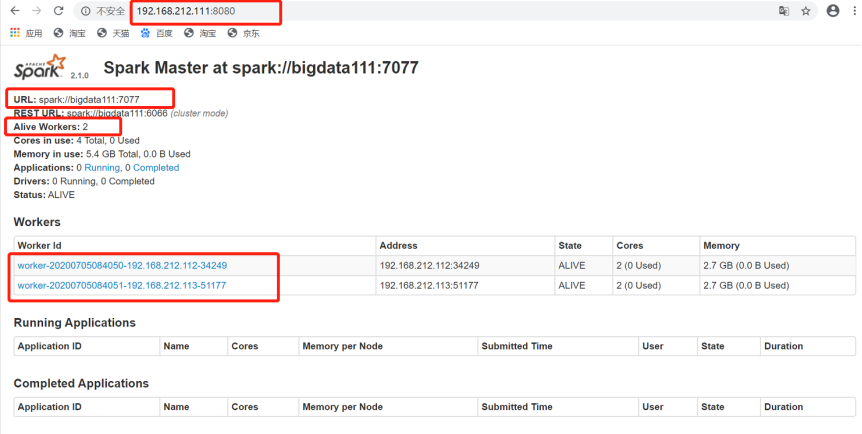The width and height of the screenshot is (862, 434).
Task: Open the second 淘宝 bookmark after 百度
Action: tap(200, 33)
